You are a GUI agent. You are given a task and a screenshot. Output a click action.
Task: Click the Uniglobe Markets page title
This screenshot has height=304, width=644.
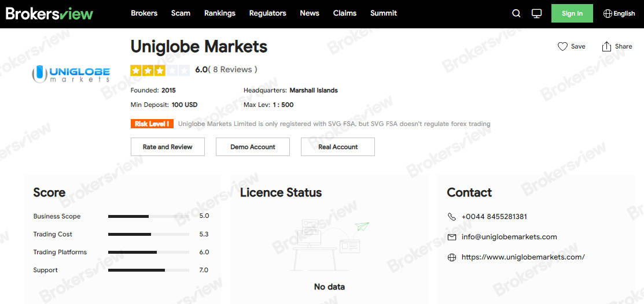(x=199, y=47)
